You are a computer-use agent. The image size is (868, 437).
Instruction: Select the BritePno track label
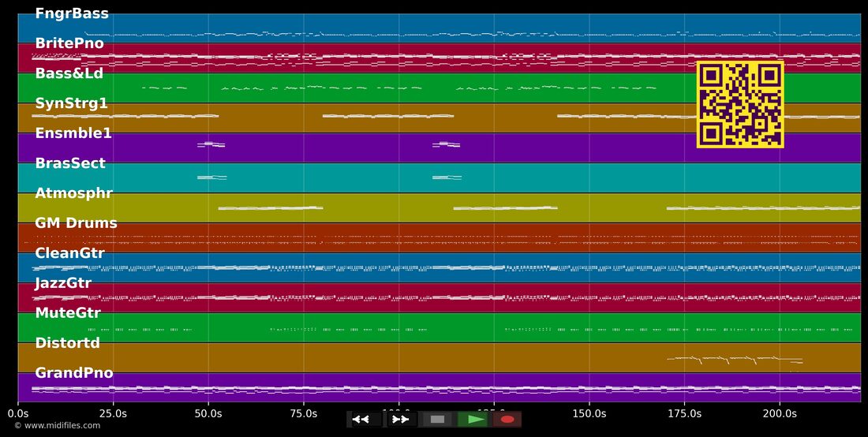[69, 43]
